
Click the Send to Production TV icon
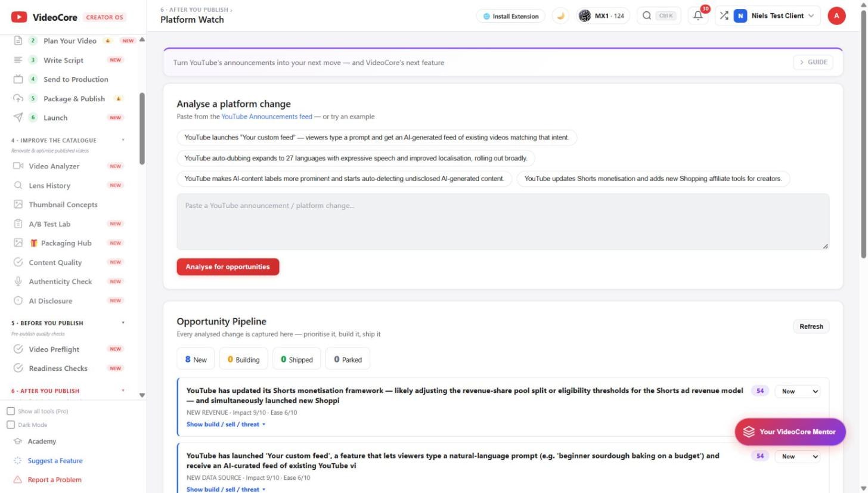[18, 79]
